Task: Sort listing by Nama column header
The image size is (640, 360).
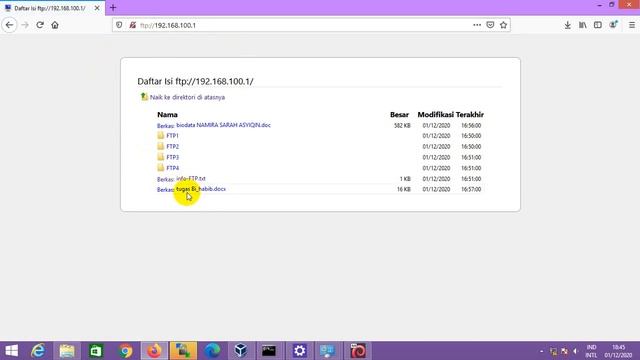Action: coord(167,115)
